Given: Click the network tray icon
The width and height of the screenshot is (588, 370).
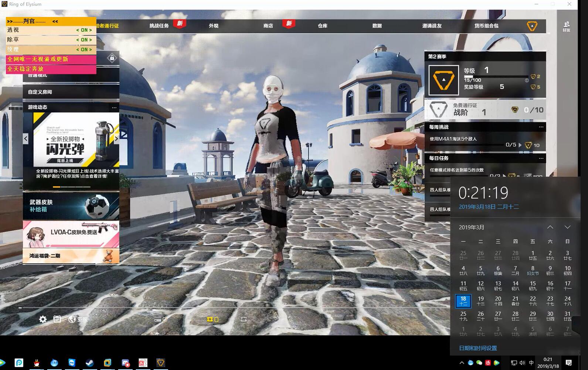Looking at the screenshot, I should [514, 363].
